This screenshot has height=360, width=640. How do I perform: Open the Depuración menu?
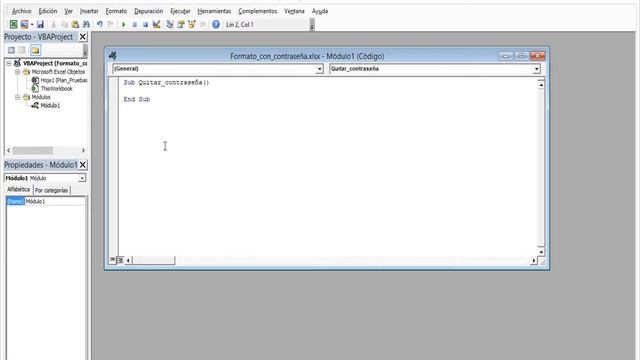(x=149, y=11)
